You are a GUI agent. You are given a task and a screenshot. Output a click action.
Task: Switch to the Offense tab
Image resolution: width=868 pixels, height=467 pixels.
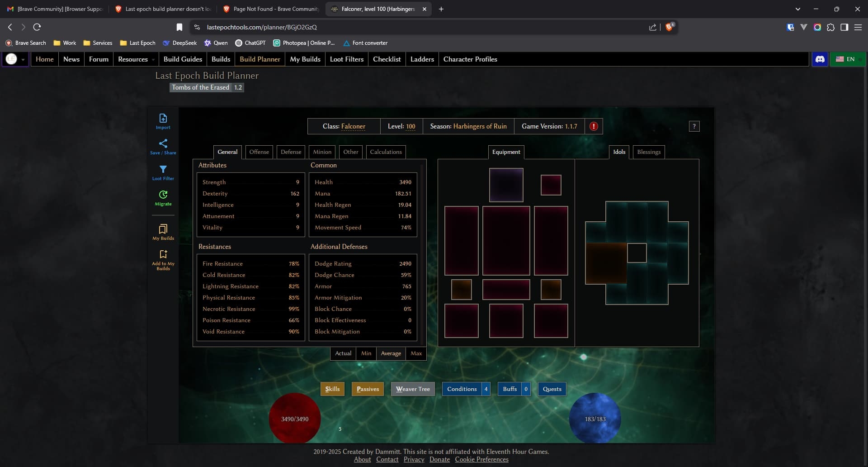[259, 152]
